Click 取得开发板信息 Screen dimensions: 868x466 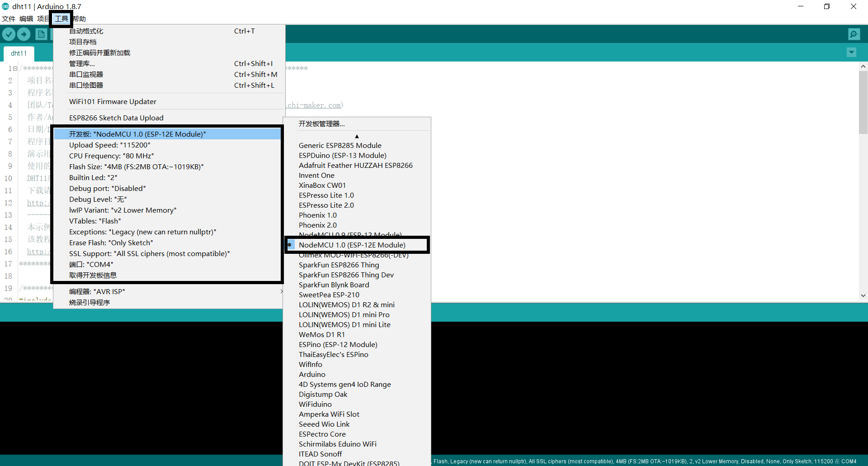[x=167, y=276]
